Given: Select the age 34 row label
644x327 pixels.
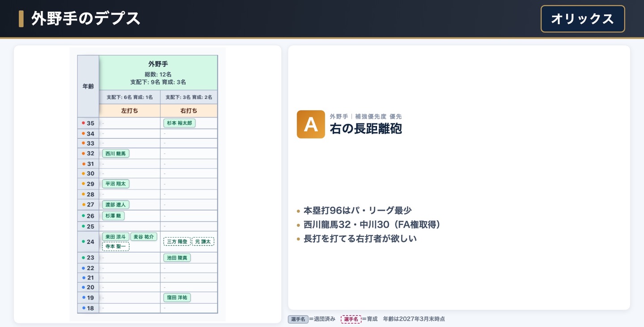Looking at the screenshot, I should tap(88, 134).
